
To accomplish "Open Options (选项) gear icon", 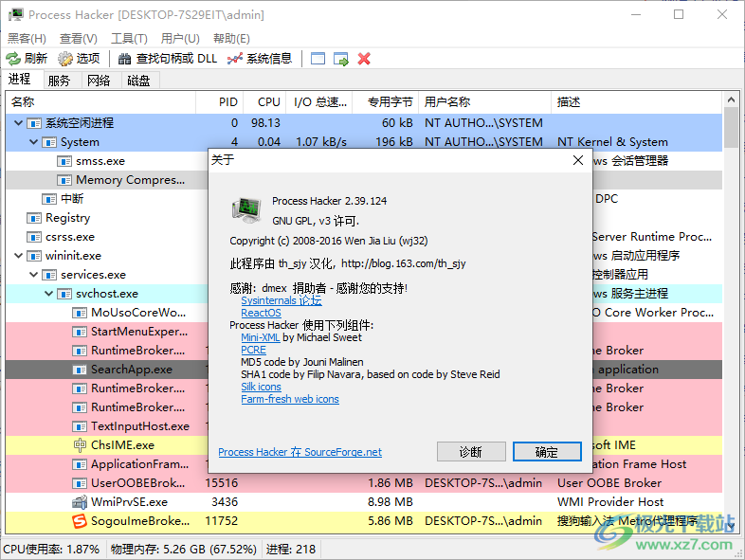I will (65, 59).
